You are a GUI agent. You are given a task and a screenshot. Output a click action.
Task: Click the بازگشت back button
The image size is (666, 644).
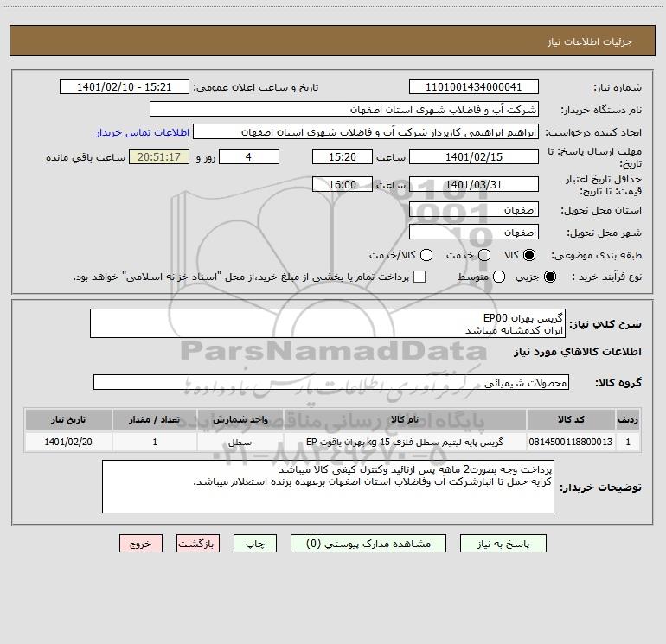click(x=198, y=544)
